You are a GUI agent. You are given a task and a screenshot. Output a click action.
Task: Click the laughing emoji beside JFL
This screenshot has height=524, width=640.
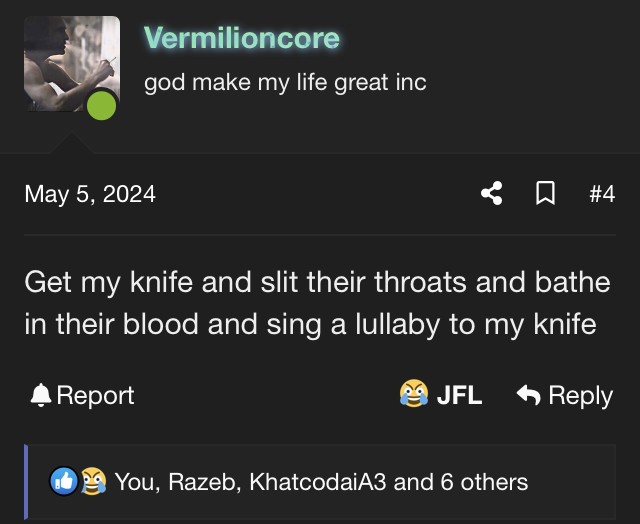click(x=413, y=395)
